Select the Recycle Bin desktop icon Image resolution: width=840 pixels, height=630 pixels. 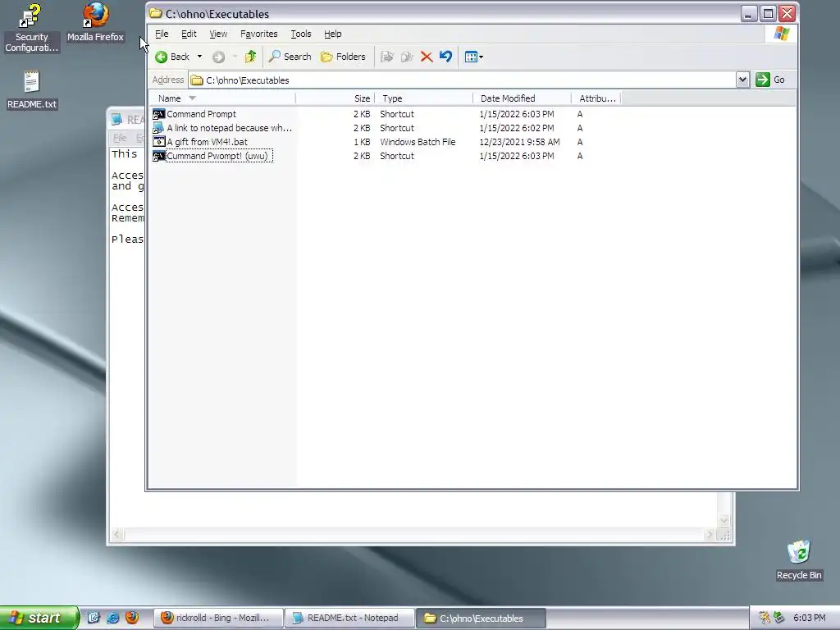(x=799, y=559)
